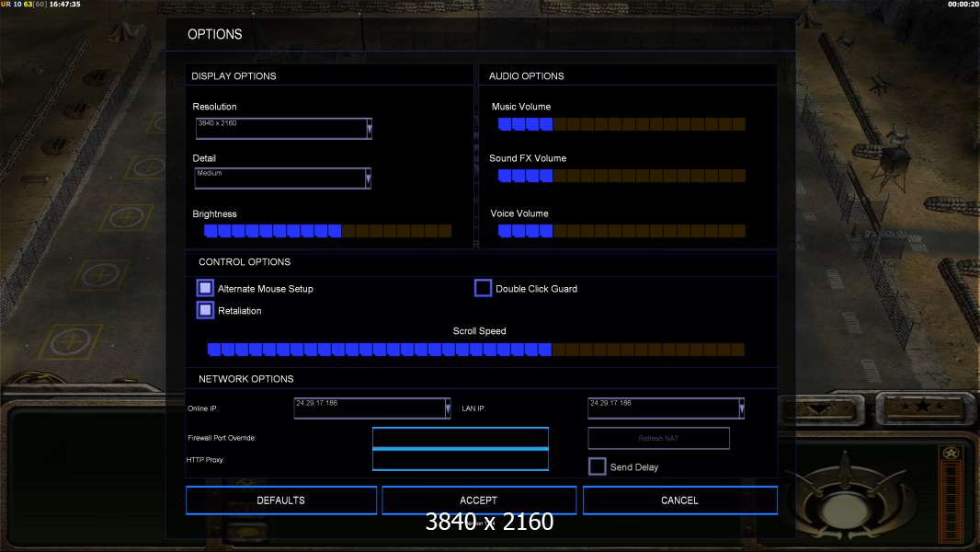This screenshot has height=552, width=980.
Task: Click the Detail label
Action: (204, 158)
